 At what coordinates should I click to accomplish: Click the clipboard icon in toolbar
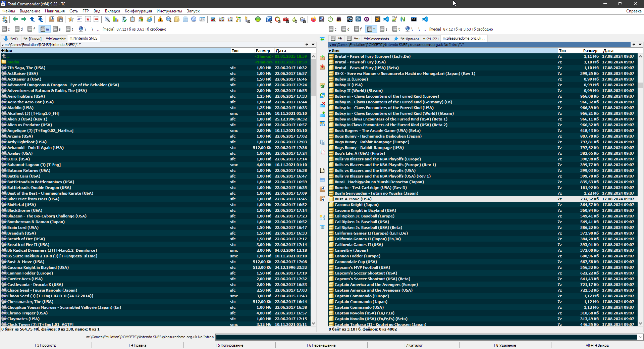(x=132, y=19)
